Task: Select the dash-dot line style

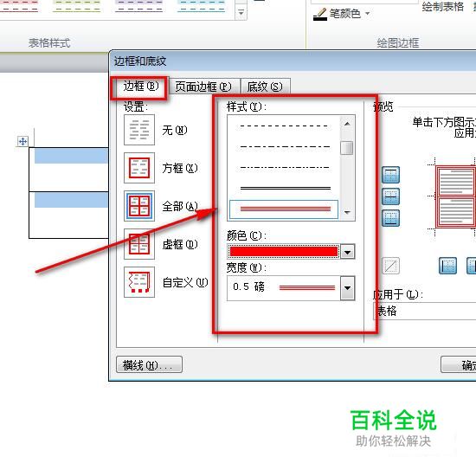Action: click(284, 146)
